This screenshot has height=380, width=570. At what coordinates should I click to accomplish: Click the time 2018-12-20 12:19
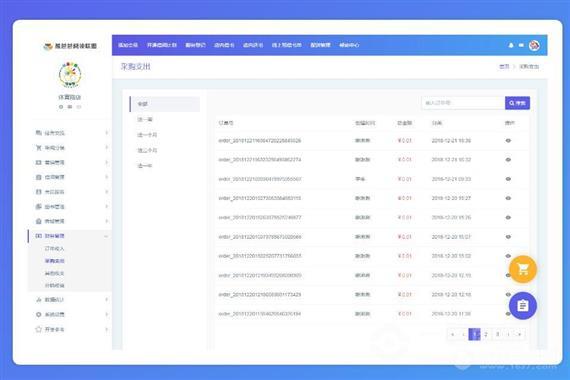tap(451, 276)
